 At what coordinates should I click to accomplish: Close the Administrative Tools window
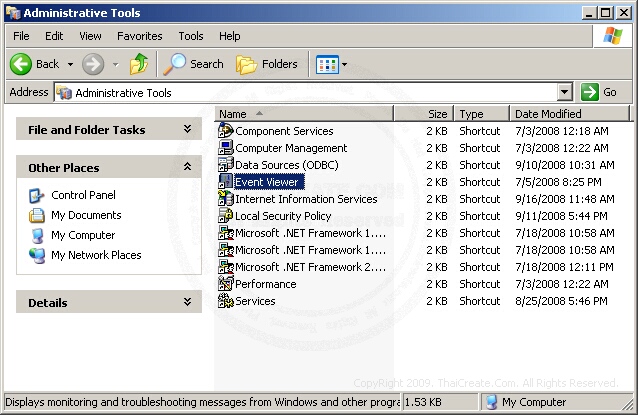tap(623, 13)
